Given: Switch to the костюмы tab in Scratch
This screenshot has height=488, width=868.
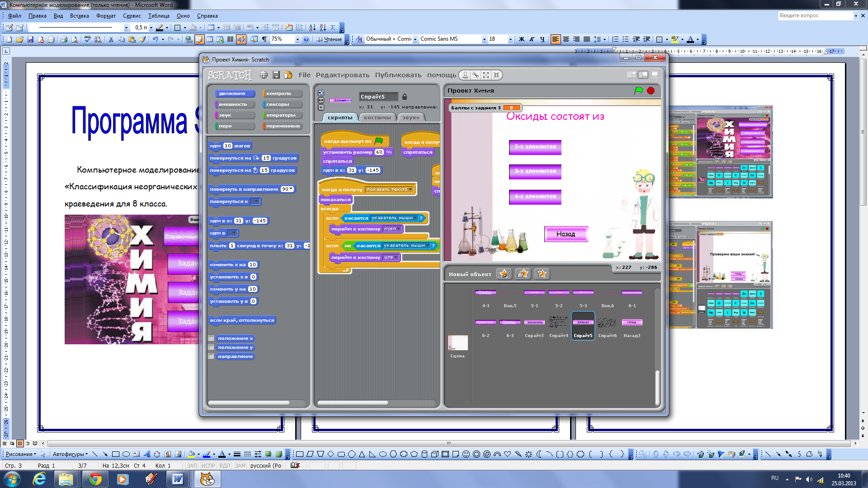Looking at the screenshot, I should pyautogui.click(x=377, y=117).
